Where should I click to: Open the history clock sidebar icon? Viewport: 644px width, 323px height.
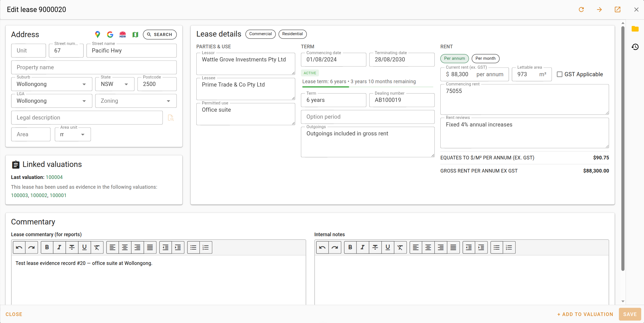point(635,47)
